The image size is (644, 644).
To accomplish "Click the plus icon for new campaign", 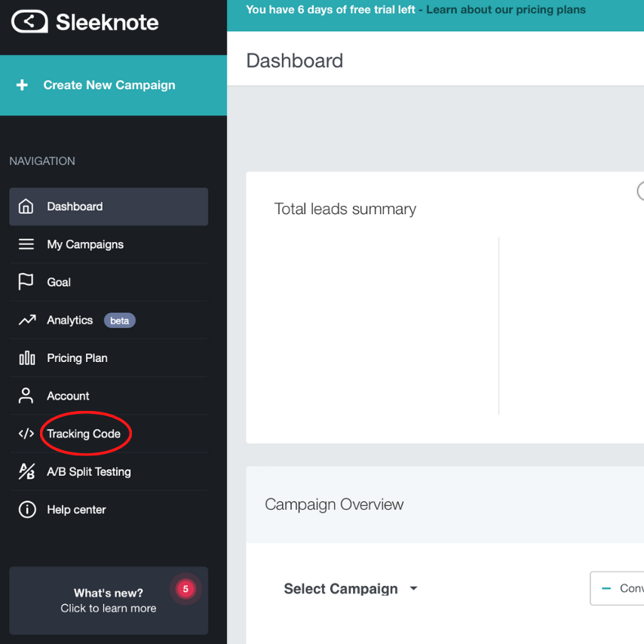I will [x=22, y=85].
